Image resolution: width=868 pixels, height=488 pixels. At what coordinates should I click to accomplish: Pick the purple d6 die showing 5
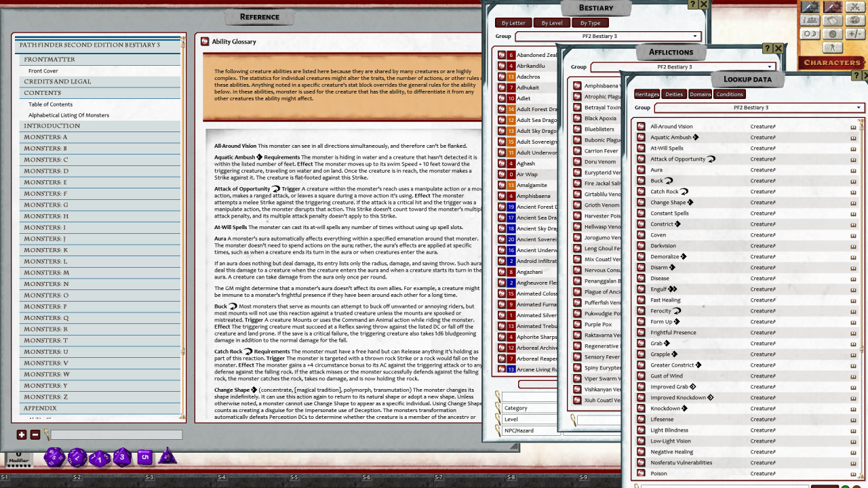144,457
